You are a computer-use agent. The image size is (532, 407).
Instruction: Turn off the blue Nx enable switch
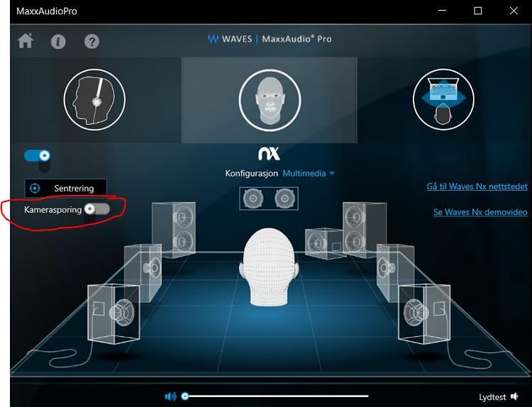(38, 156)
